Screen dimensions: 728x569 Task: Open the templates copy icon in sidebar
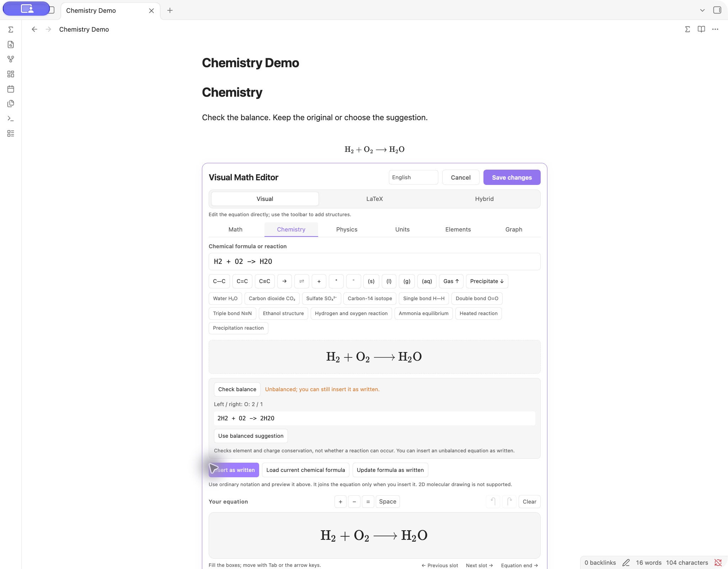point(11,103)
